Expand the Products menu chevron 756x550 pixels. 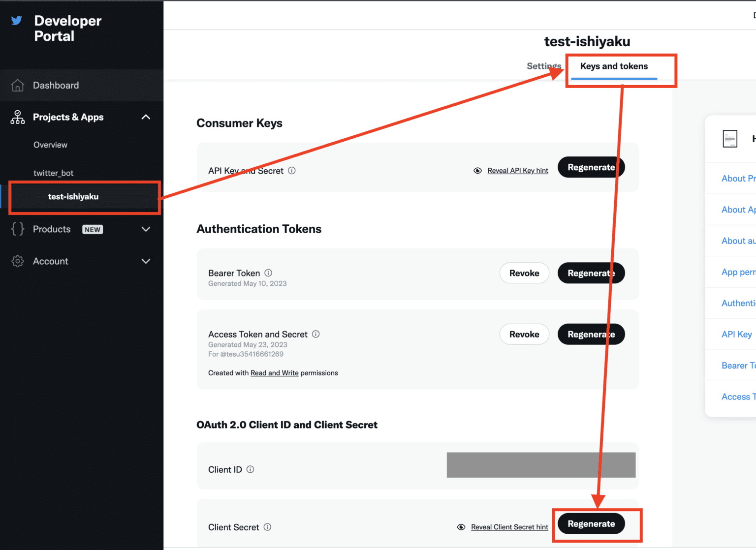click(x=146, y=229)
